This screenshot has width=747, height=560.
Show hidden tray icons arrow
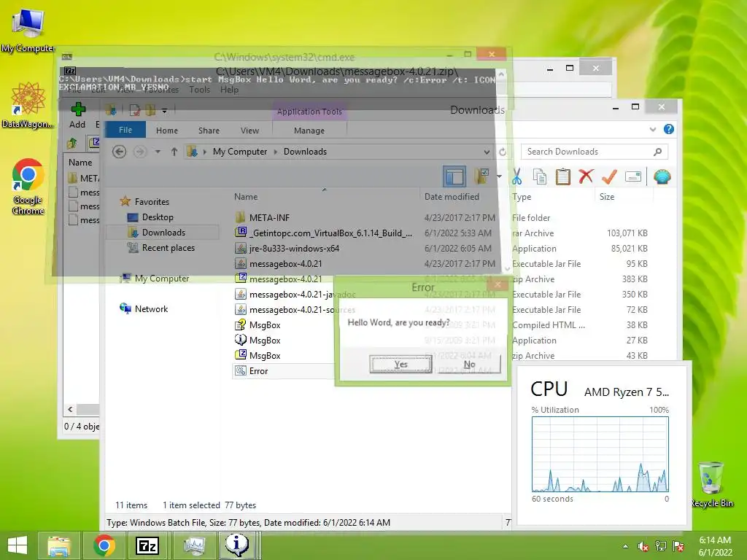(x=625, y=546)
